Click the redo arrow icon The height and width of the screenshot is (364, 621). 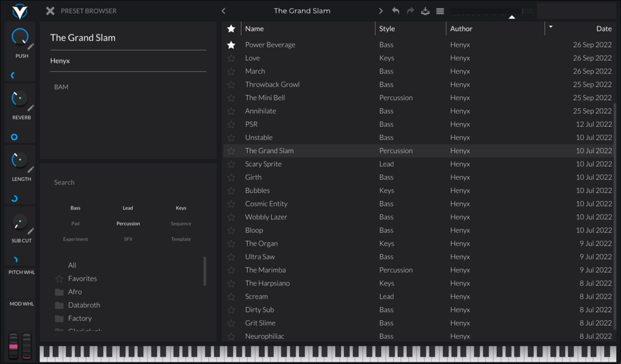pos(410,11)
